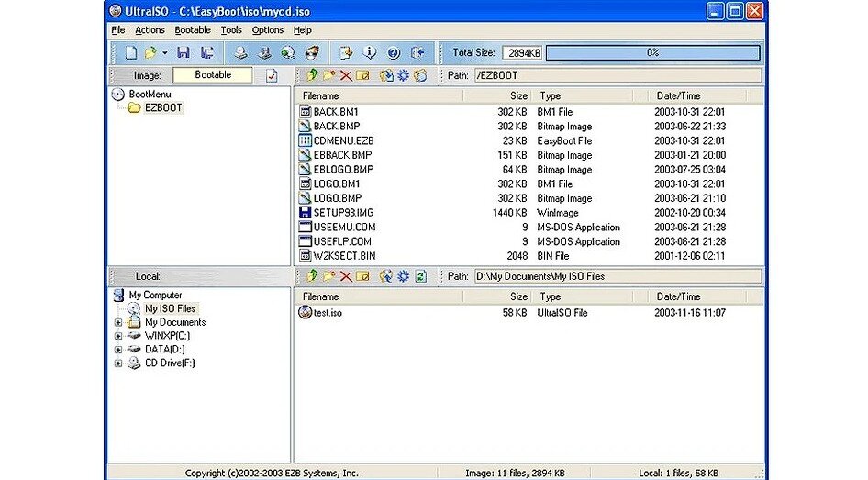
Task: Sort image files by Filename column
Action: click(379, 95)
